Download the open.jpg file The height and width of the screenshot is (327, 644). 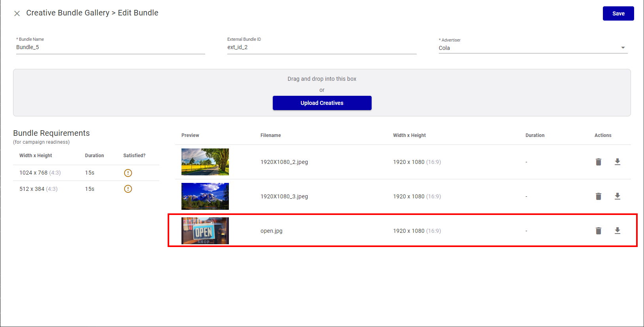pyautogui.click(x=618, y=231)
